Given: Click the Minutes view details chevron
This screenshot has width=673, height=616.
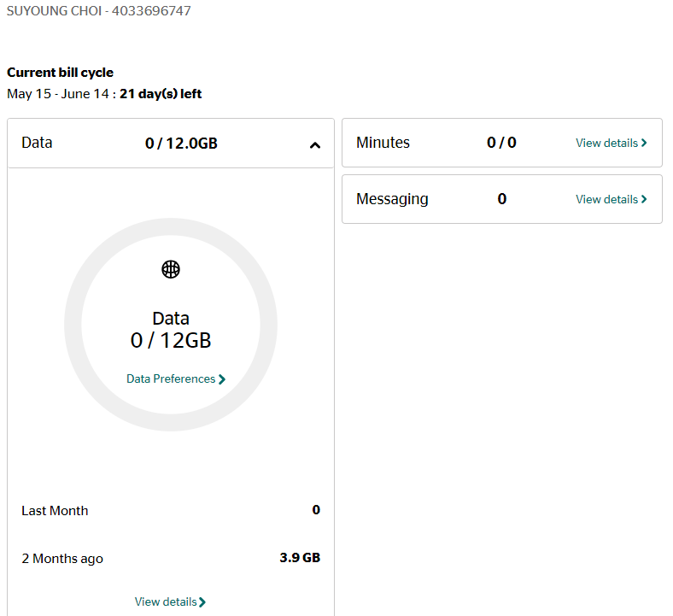Looking at the screenshot, I should [644, 143].
